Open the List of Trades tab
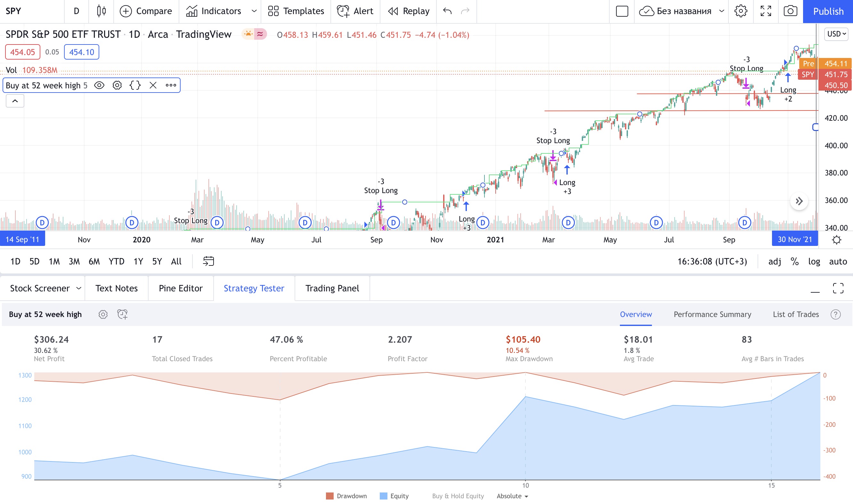The image size is (853, 504). [796, 314]
